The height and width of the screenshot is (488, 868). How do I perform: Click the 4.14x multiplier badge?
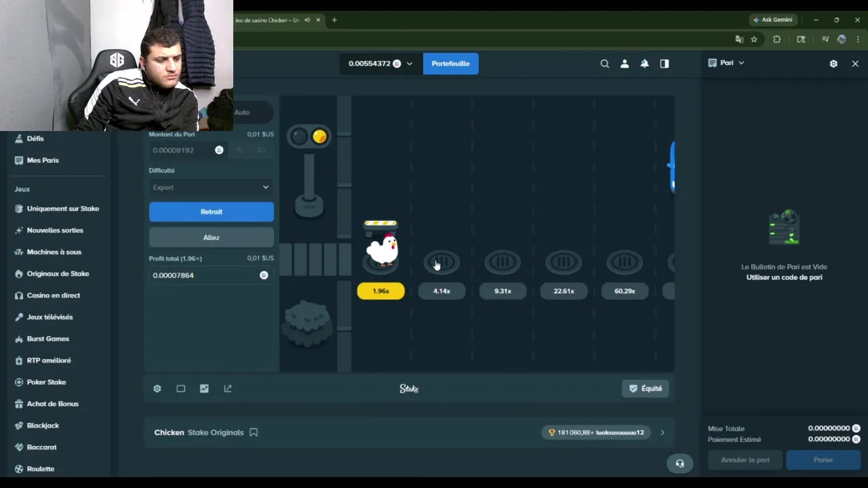click(441, 291)
